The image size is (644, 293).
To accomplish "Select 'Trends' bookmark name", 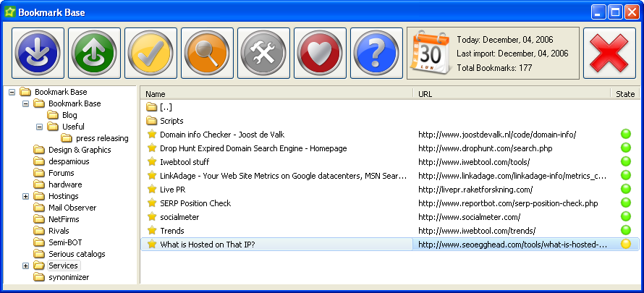I will click(x=172, y=231).
